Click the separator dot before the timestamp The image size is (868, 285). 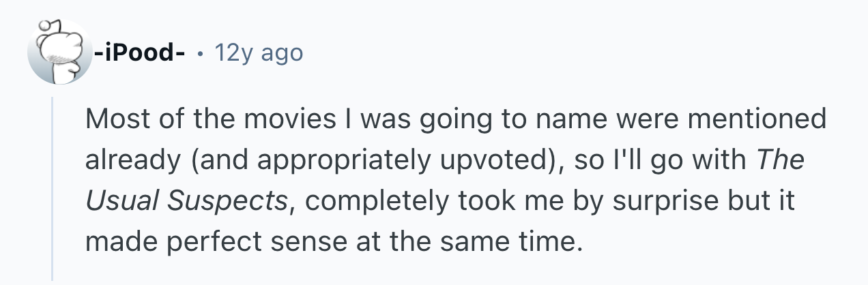201,52
